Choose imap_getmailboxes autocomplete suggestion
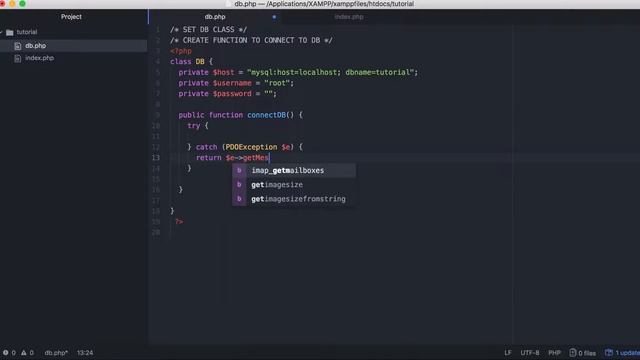The width and height of the screenshot is (640, 360). [294, 171]
